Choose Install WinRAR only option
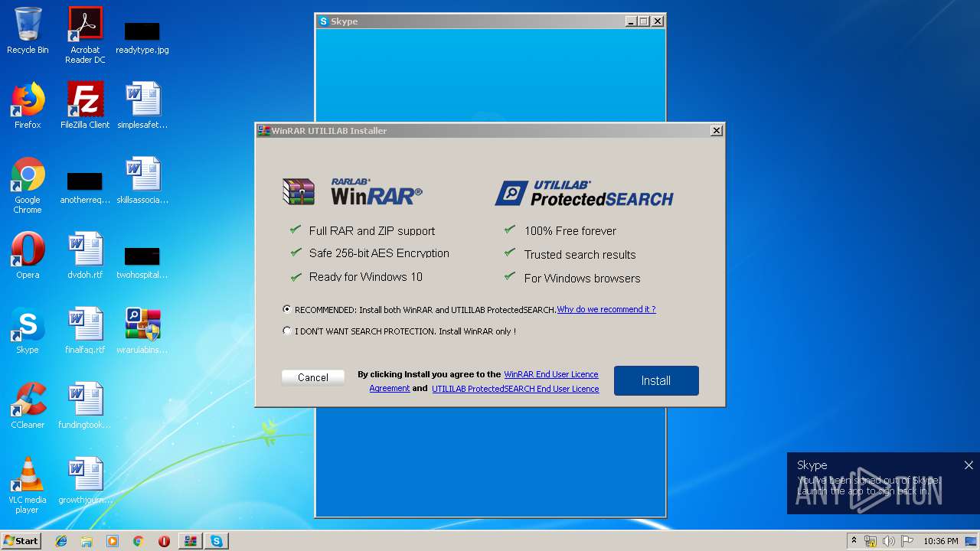The width and height of the screenshot is (980, 551). [x=287, y=331]
